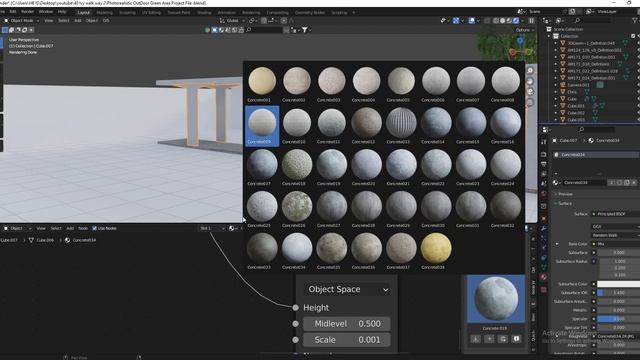This screenshot has width=640, height=360.
Task: Switch perspective/orthographic view icon
Action: [530, 102]
